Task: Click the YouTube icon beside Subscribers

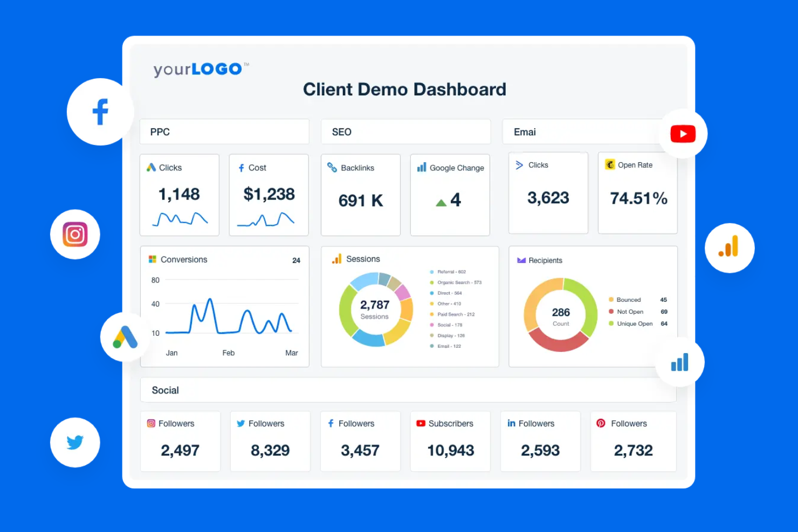Action: pyautogui.click(x=421, y=424)
